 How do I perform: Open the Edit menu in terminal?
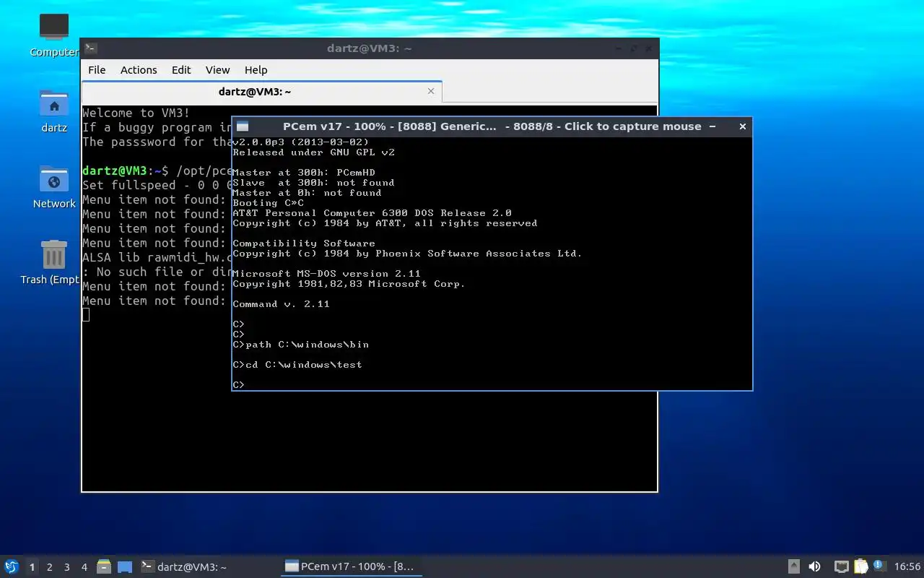181,70
